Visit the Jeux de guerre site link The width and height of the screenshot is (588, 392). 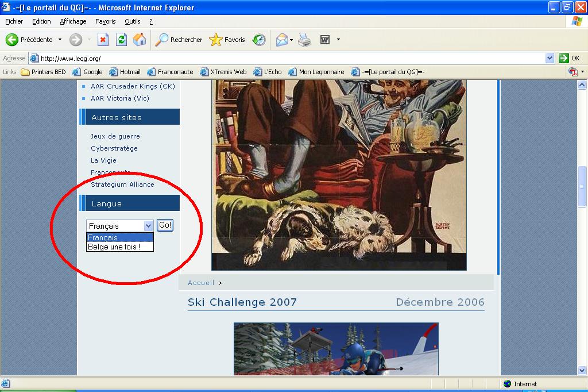pos(115,136)
